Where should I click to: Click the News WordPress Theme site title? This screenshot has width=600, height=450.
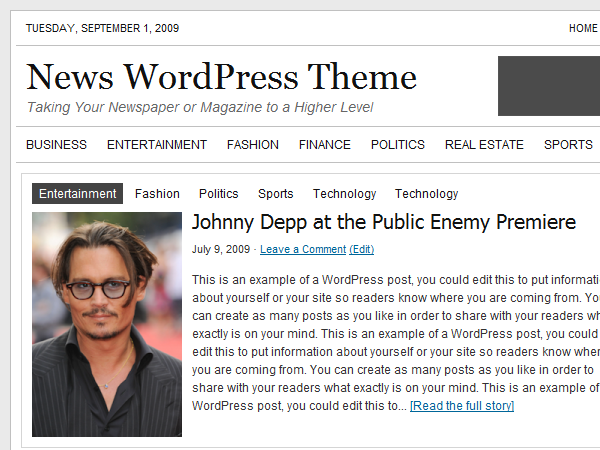222,77
